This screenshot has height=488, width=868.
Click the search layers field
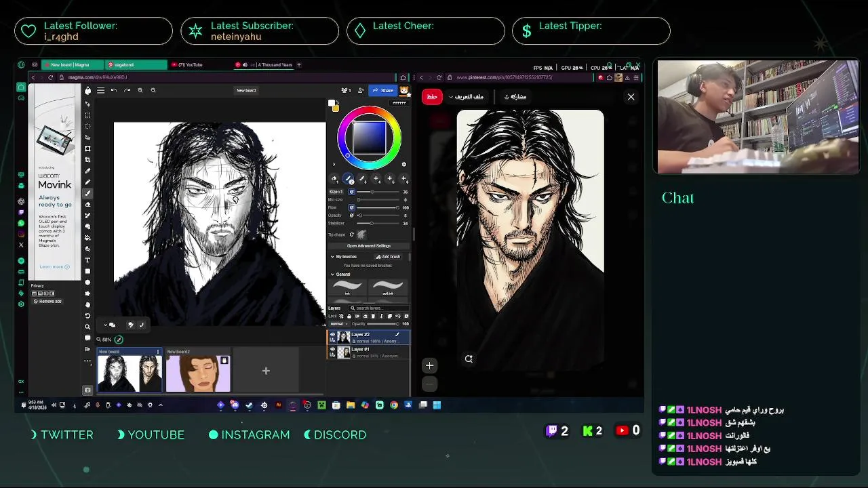(x=379, y=308)
